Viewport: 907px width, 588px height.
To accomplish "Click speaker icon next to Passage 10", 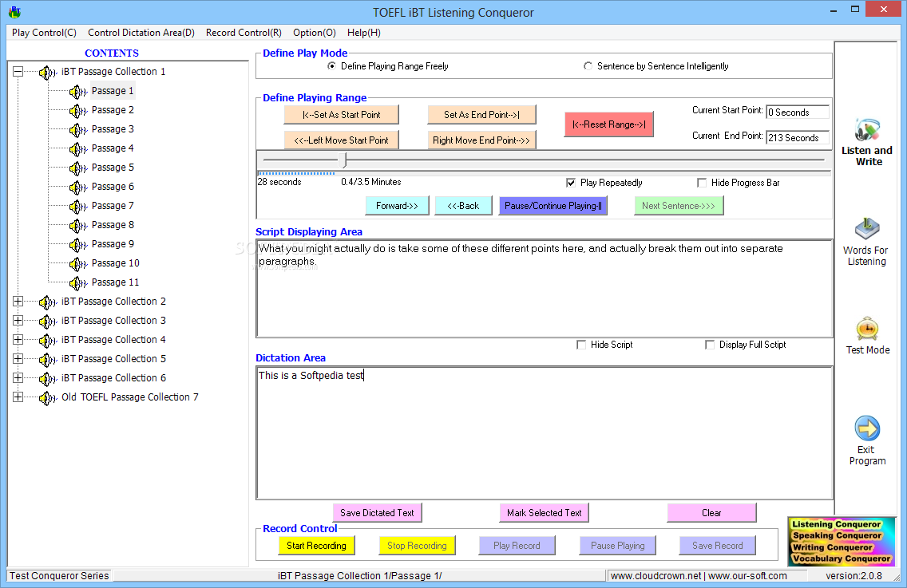I will click(x=77, y=263).
